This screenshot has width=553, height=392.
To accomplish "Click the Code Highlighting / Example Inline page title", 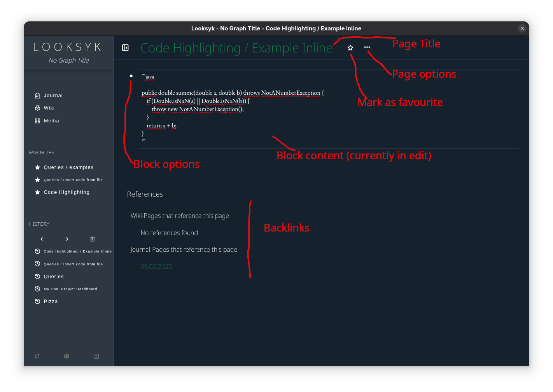I will click(x=236, y=48).
